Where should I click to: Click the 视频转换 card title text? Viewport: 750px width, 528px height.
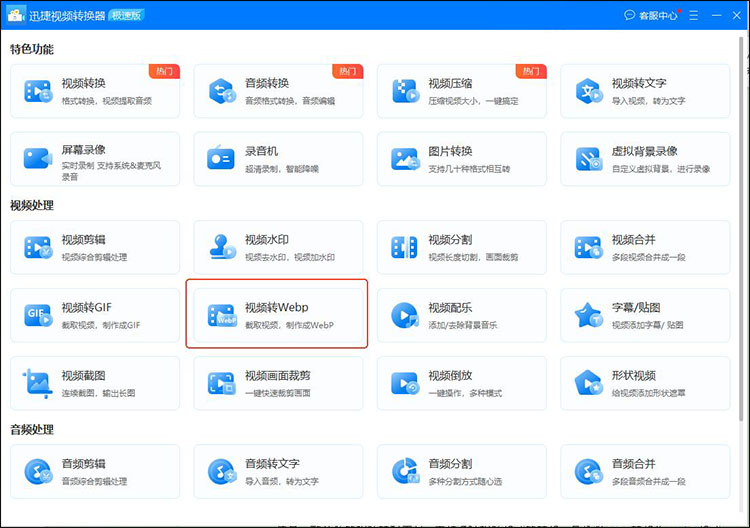click(84, 83)
